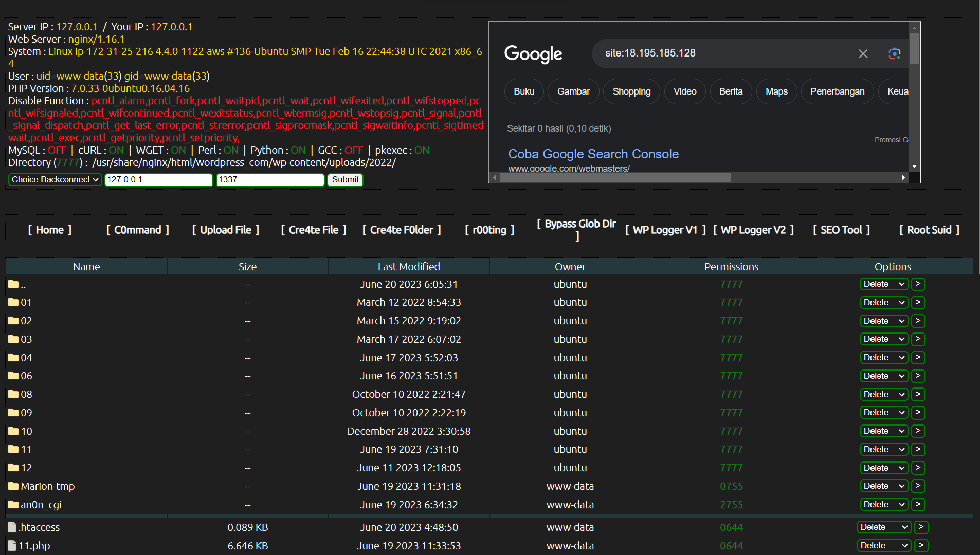Open Delete dropdown for folder 10
The width and height of the screenshot is (980, 555).
coord(884,431)
